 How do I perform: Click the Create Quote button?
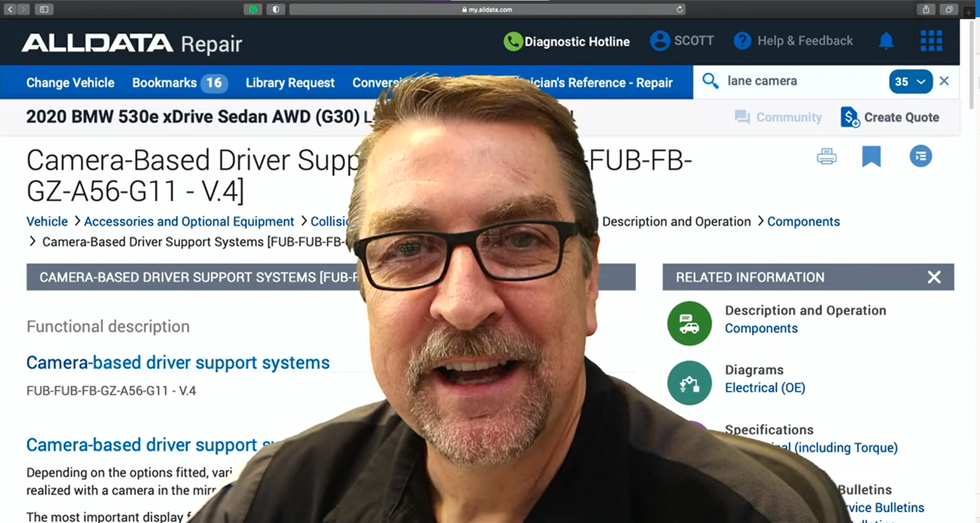(x=890, y=117)
